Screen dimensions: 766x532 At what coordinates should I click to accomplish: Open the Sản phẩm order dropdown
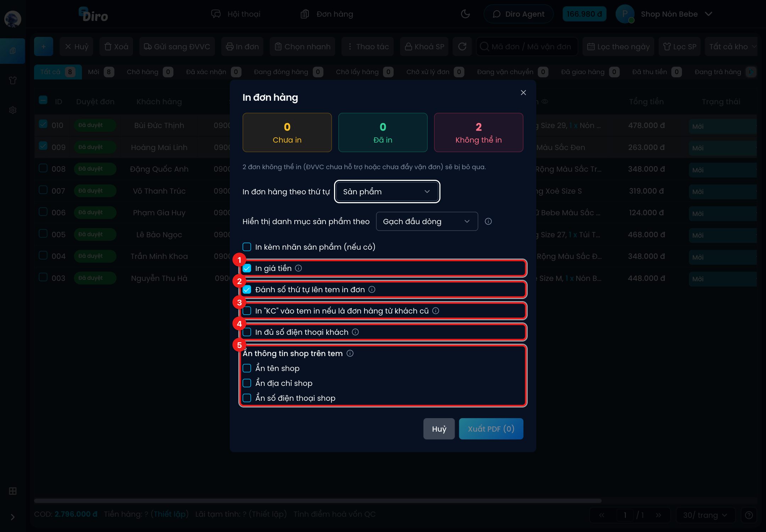(387, 192)
